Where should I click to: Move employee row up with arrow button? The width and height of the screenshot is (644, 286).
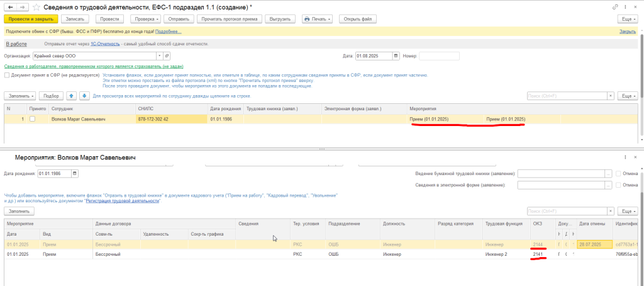(x=72, y=96)
